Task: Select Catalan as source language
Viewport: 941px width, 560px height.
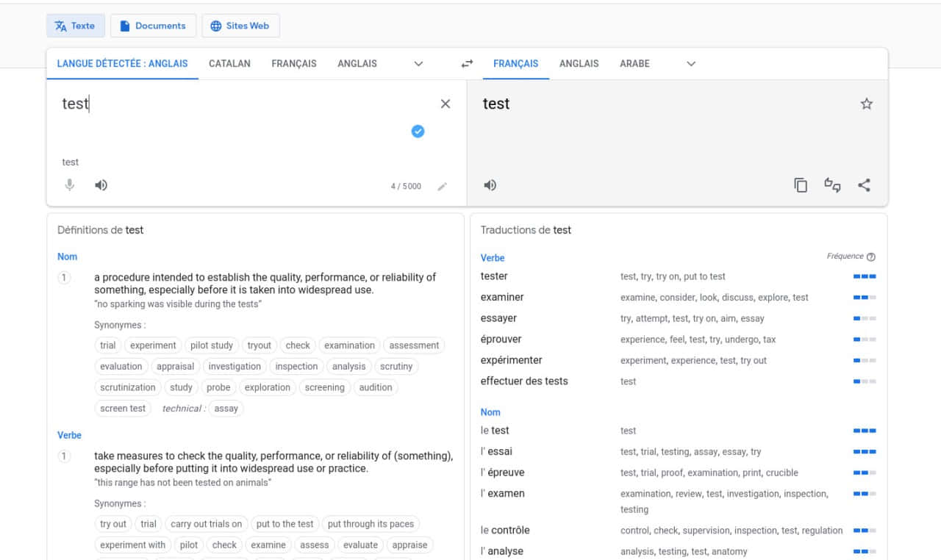Action: coord(229,64)
